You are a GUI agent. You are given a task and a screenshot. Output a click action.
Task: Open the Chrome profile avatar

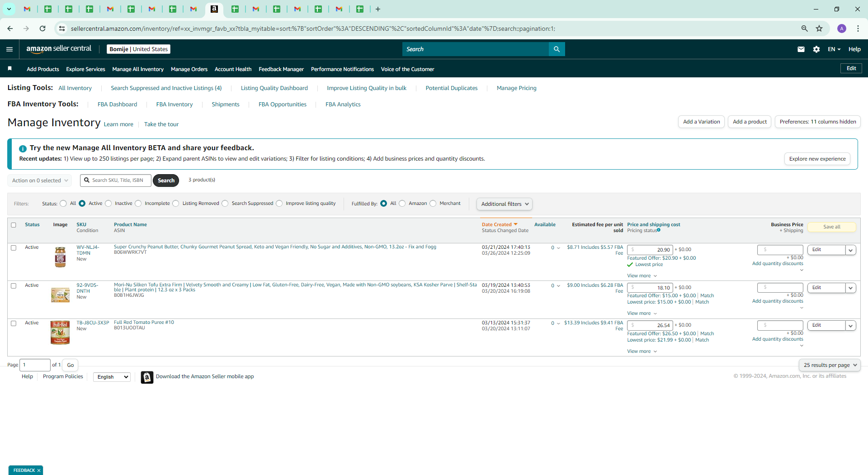tap(842, 28)
